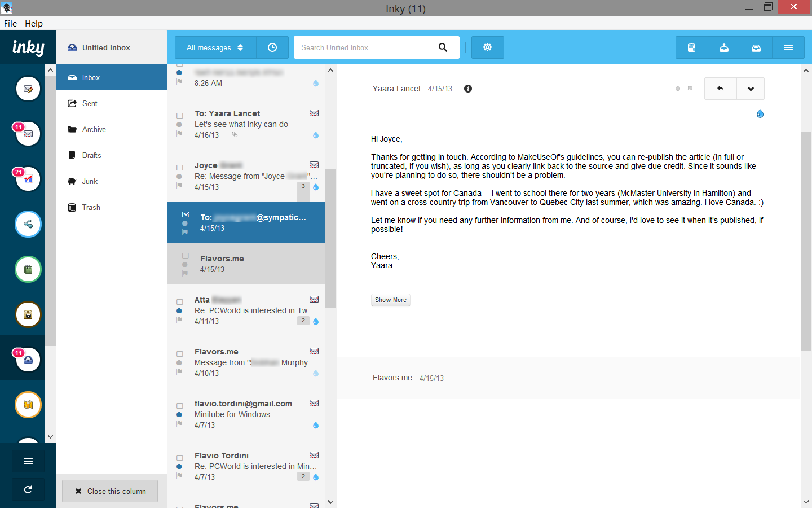The width and height of the screenshot is (812, 508).
Task: Open the All messages filter dropdown
Action: 215,48
